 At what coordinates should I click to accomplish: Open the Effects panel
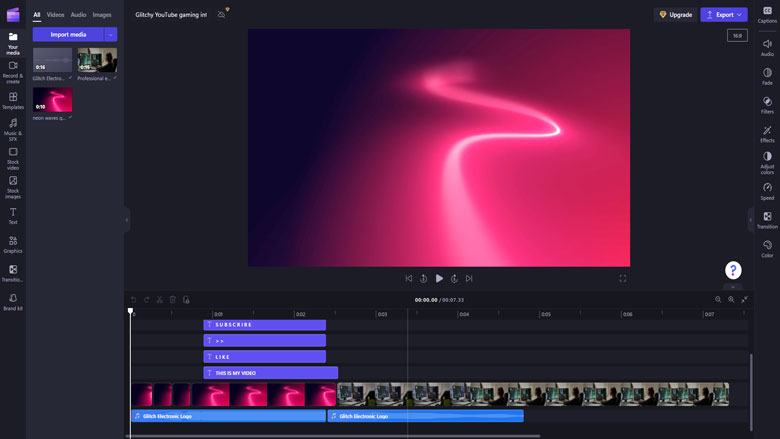(767, 134)
